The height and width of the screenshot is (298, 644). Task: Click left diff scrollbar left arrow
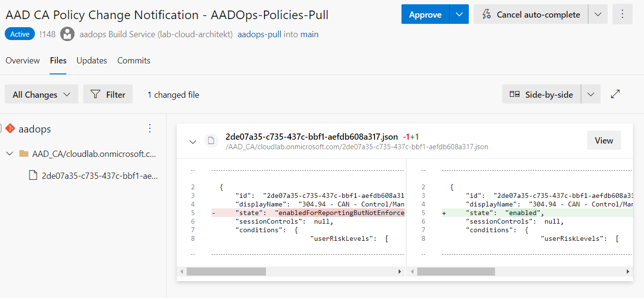tap(182, 271)
